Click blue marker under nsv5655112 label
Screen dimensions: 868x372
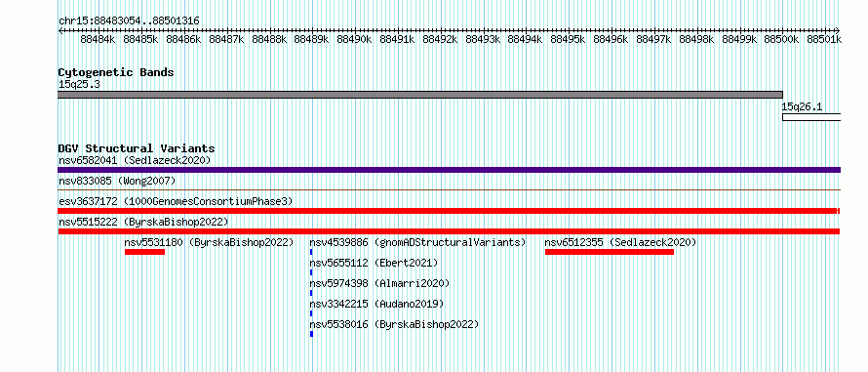(x=312, y=272)
